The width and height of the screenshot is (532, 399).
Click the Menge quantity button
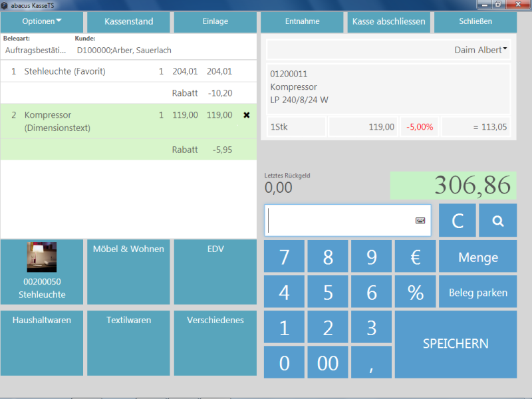(x=477, y=257)
